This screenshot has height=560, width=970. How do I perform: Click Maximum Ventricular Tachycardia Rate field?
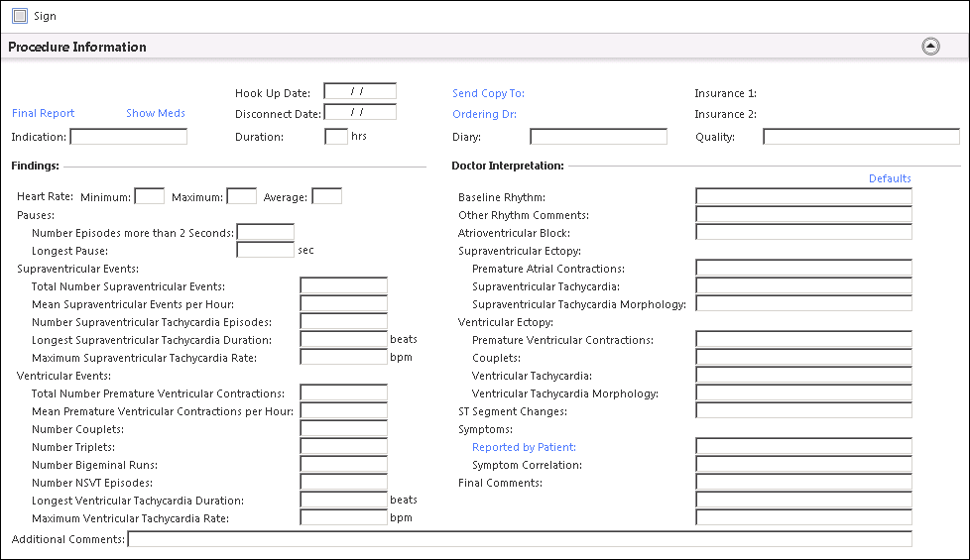tap(344, 517)
